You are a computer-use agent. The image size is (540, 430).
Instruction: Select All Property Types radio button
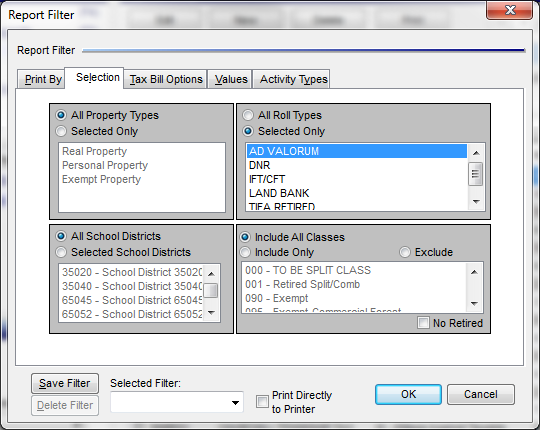point(61,115)
